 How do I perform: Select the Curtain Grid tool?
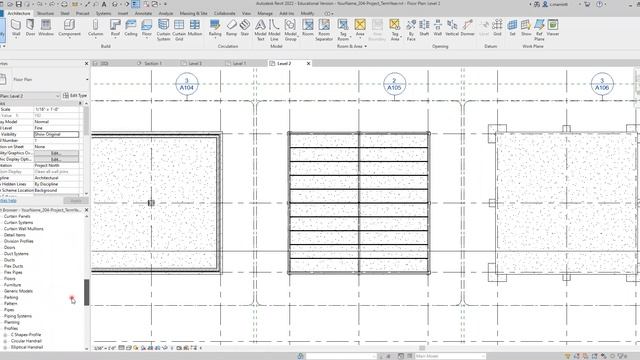click(x=179, y=29)
